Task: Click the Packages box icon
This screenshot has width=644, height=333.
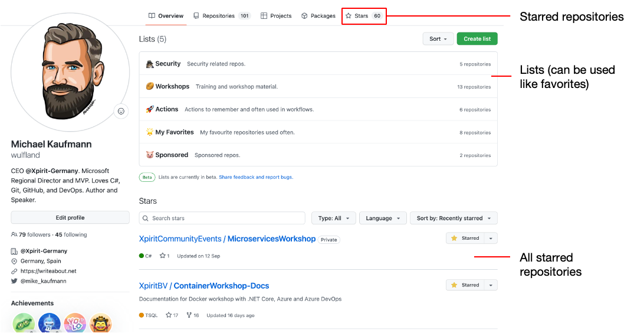Action: tap(304, 16)
